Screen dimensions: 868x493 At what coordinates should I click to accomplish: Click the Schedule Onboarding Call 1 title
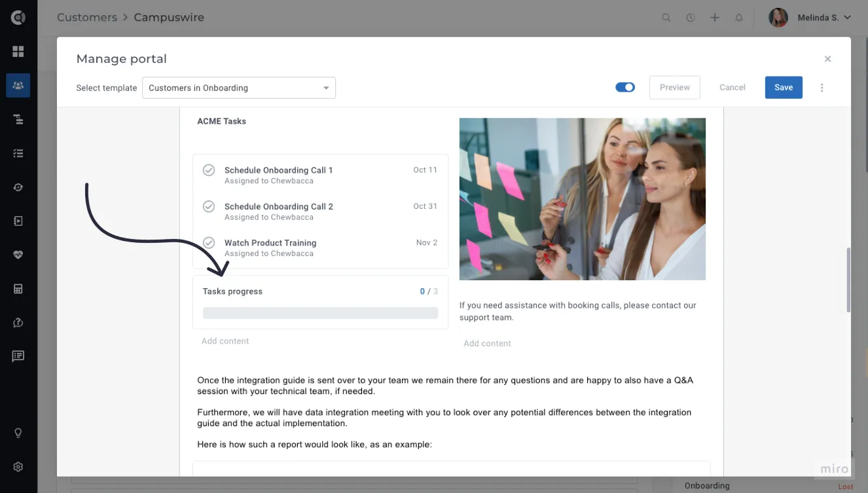279,170
